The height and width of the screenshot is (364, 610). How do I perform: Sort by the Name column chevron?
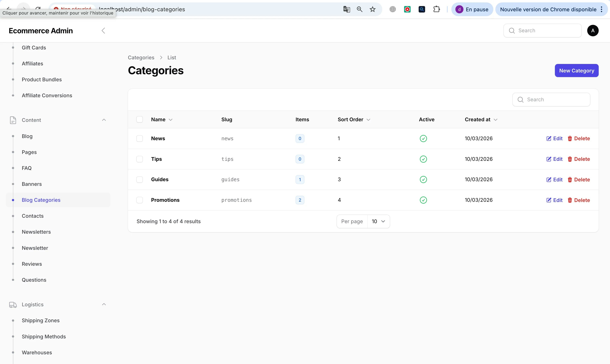tap(171, 119)
